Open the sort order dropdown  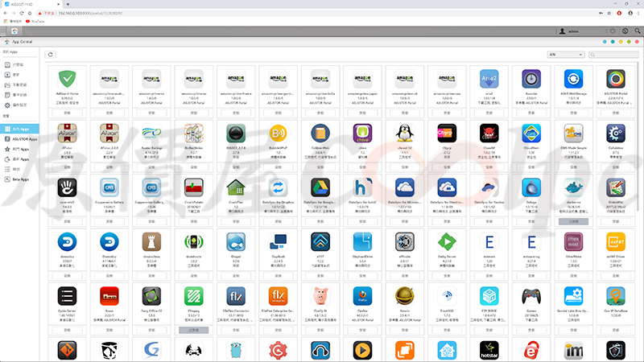tap(566, 55)
